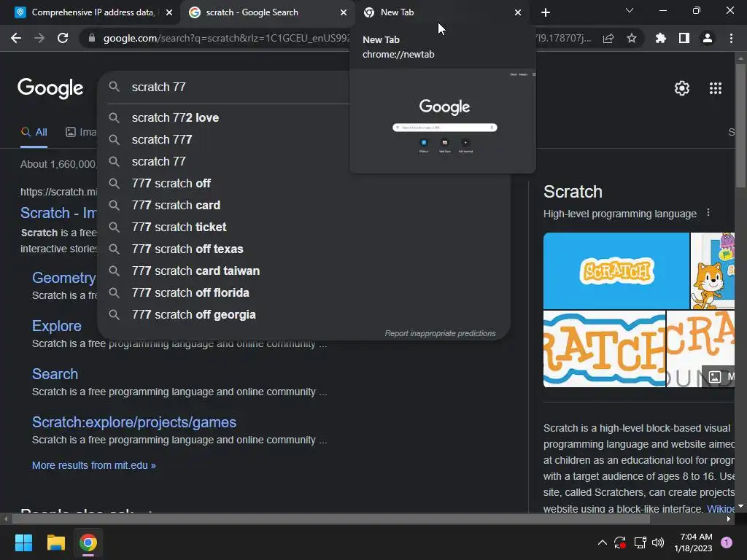This screenshot has width=747, height=560.
Task: Open the Wikipedia link in Scratch description
Action: click(720, 508)
